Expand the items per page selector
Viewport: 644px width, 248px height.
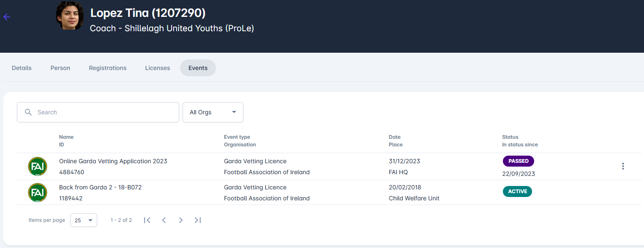pos(84,220)
